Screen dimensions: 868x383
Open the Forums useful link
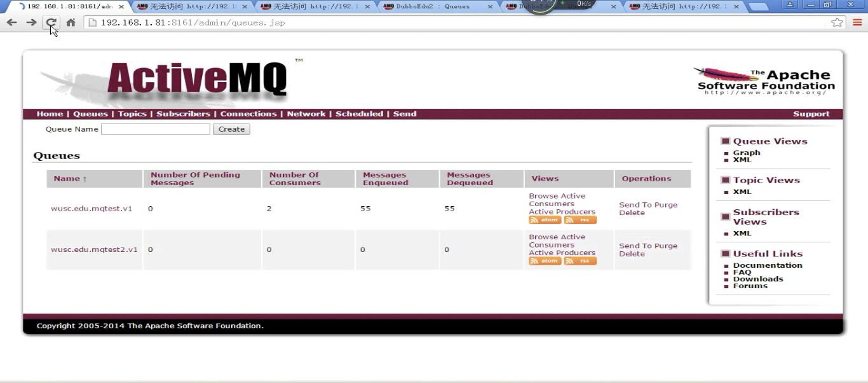coord(750,286)
